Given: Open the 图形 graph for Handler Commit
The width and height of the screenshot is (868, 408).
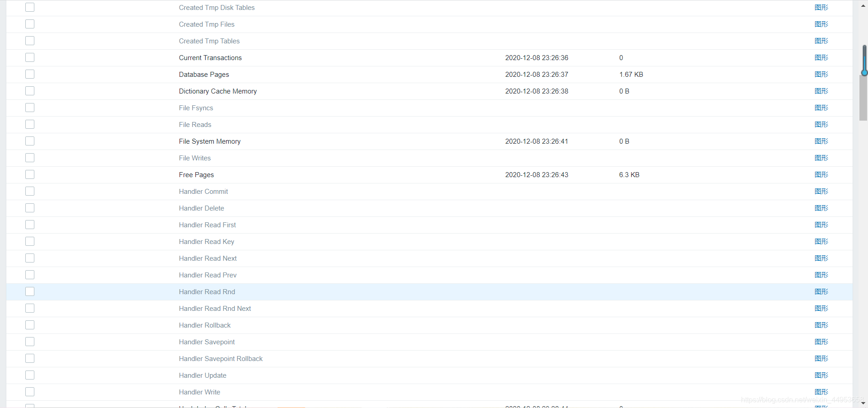Looking at the screenshot, I should coord(821,191).
